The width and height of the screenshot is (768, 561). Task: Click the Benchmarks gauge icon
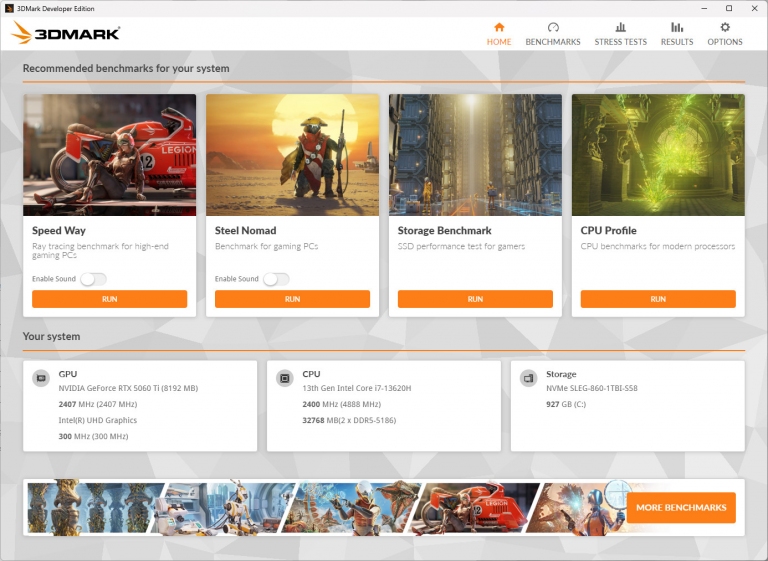click(x=553, y=27)
